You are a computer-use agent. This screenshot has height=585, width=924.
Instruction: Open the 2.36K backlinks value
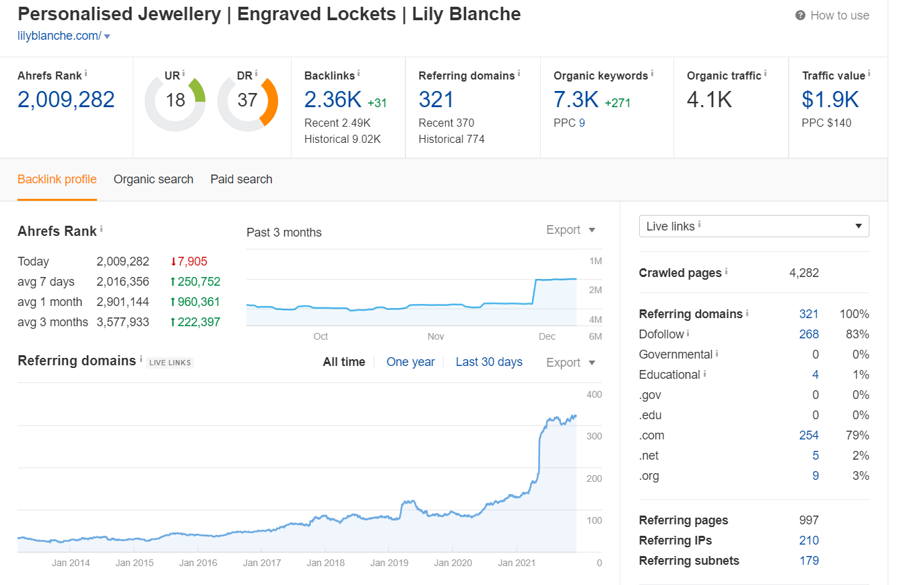[333, 100]
